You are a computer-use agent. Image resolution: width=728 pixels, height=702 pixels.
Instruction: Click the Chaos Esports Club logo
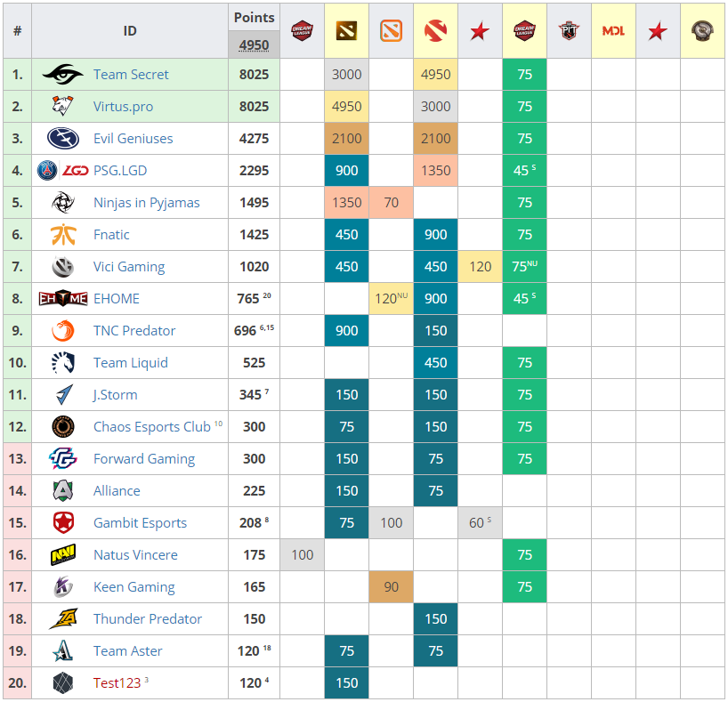click(63, 427)
